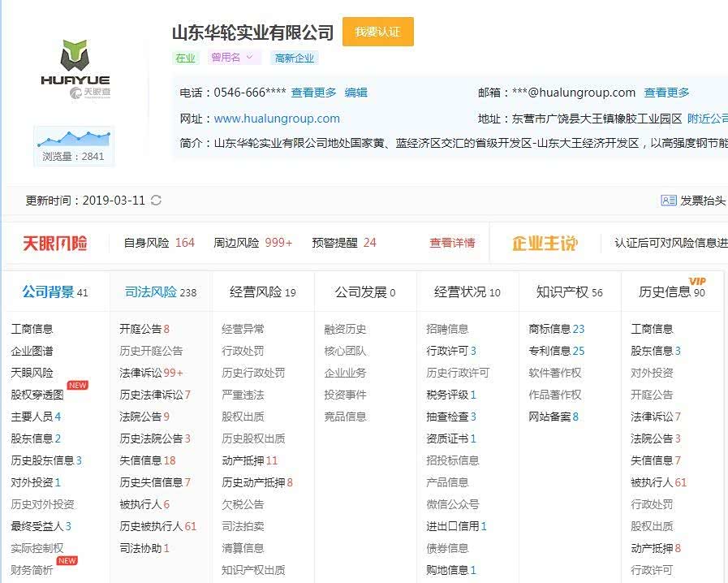Click the 高新企业 tag
This screenshot has width=728, height=583.
click(294, 58)
